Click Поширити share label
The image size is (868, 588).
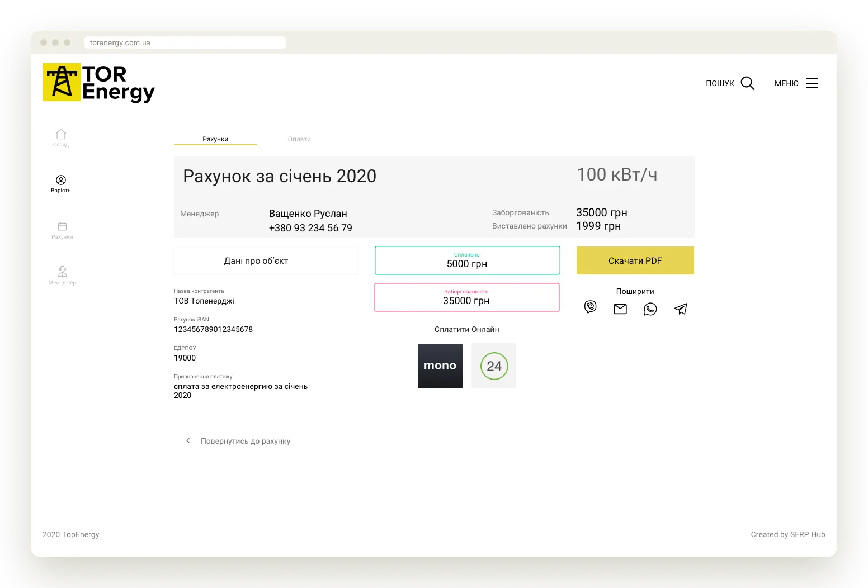pyautogui.click(x=635, y=291)
